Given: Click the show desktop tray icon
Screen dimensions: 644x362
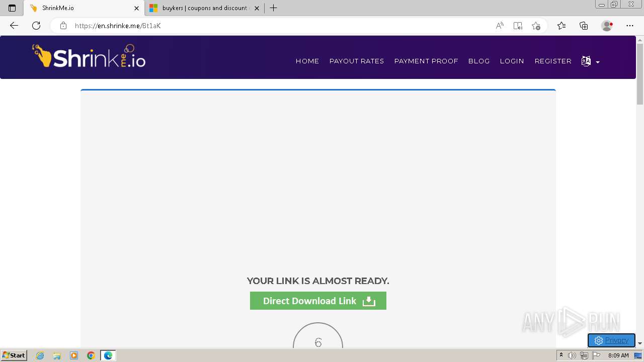Looking at the screenshot, I should pyautogui.click(x=638, y=355).
